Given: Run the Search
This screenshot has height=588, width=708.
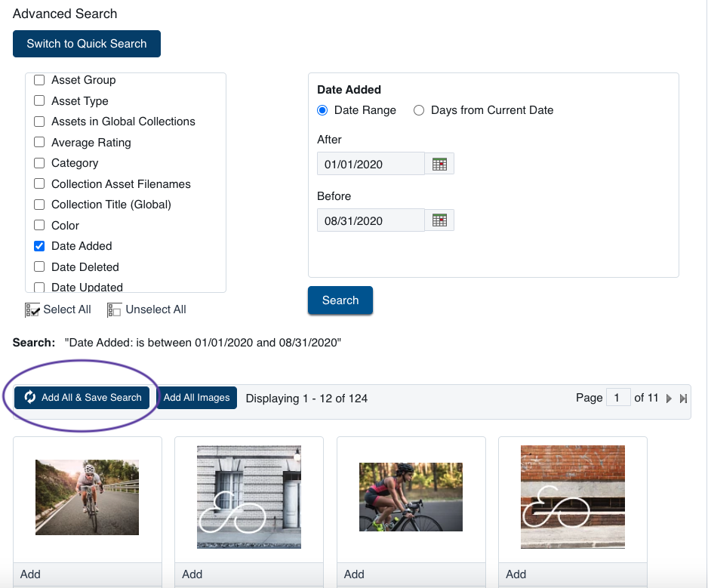Looking at the screenshot, I should tap(340, 300).
